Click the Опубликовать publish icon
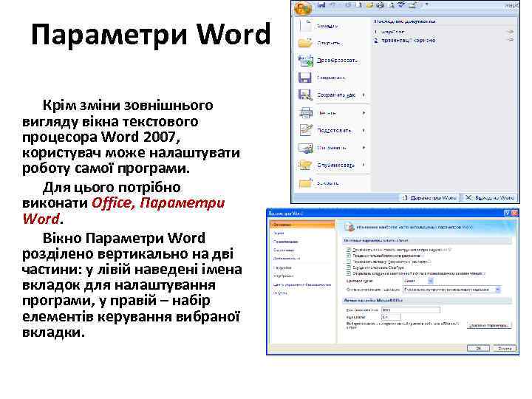 305,165
